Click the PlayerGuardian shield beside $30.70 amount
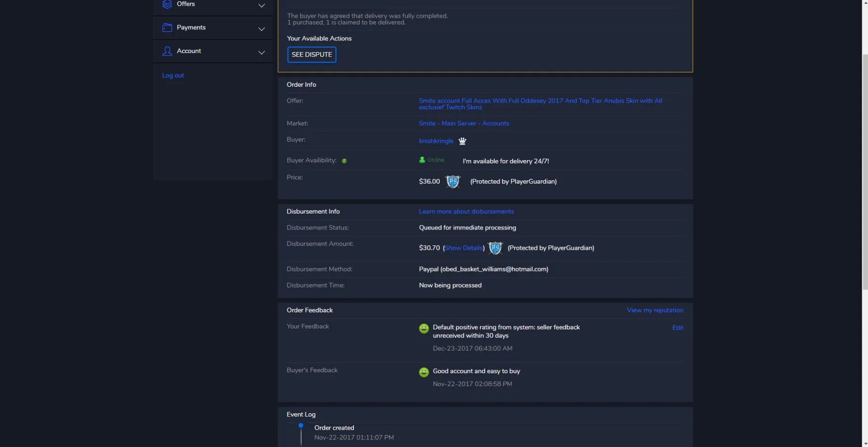This screenshot has height=447, width=868. [x=495, y=248]
